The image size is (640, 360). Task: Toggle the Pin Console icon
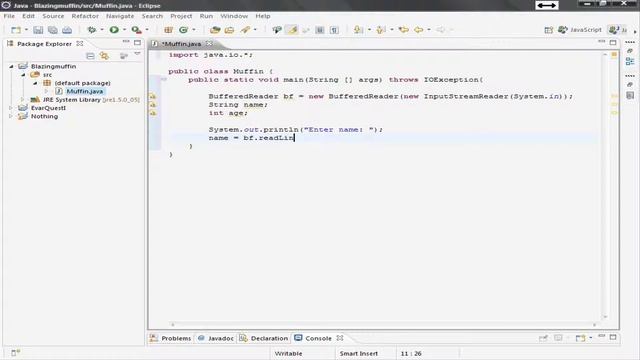[543, 338]
